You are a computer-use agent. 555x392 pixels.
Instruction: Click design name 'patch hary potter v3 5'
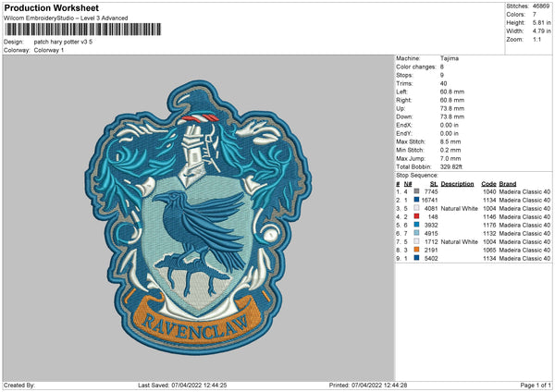[x=63, y=42]
